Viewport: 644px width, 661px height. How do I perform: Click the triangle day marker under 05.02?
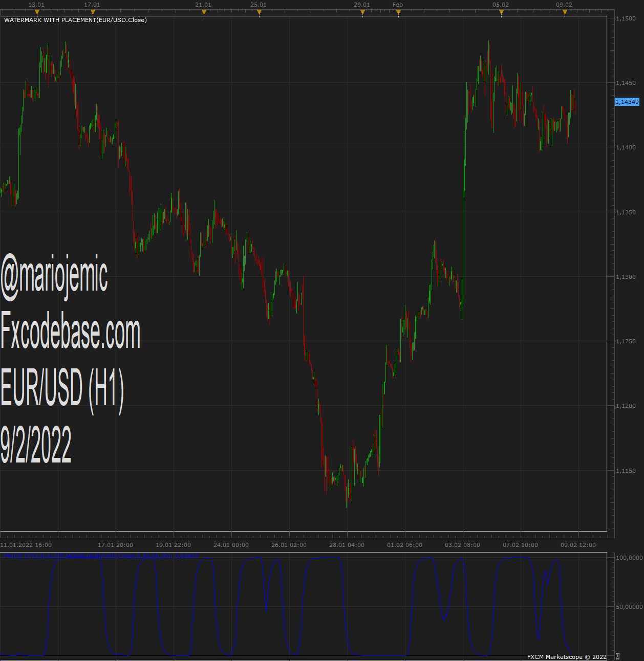point(501,12)
